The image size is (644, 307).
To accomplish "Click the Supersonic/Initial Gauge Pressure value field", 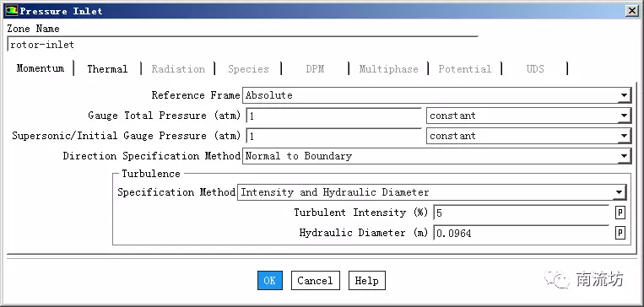I will [333, 136].
